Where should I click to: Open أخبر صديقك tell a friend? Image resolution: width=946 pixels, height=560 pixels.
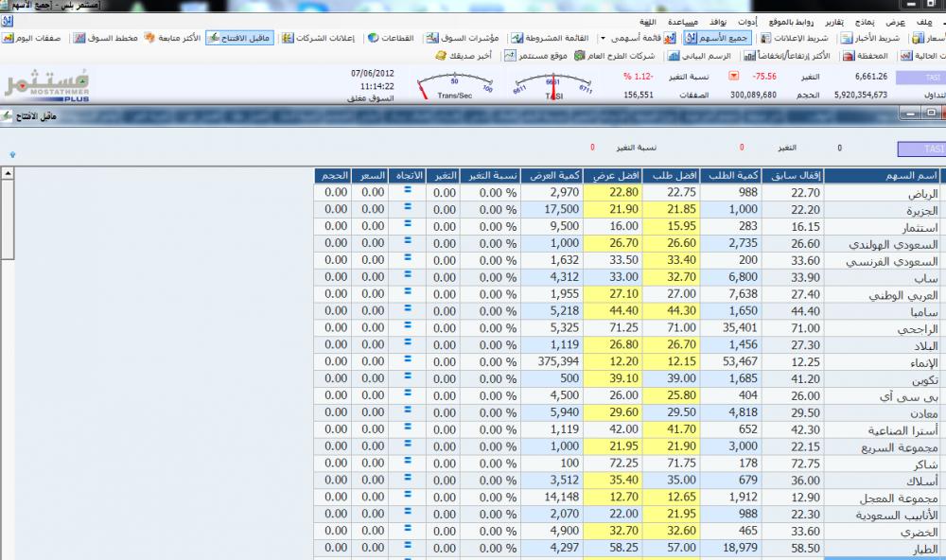[464, 56]
